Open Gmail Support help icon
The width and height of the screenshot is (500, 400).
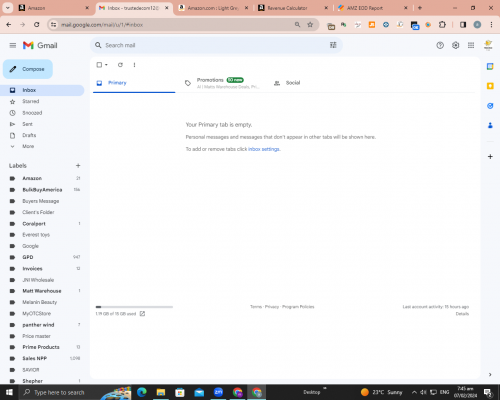(x=440, y=45)
